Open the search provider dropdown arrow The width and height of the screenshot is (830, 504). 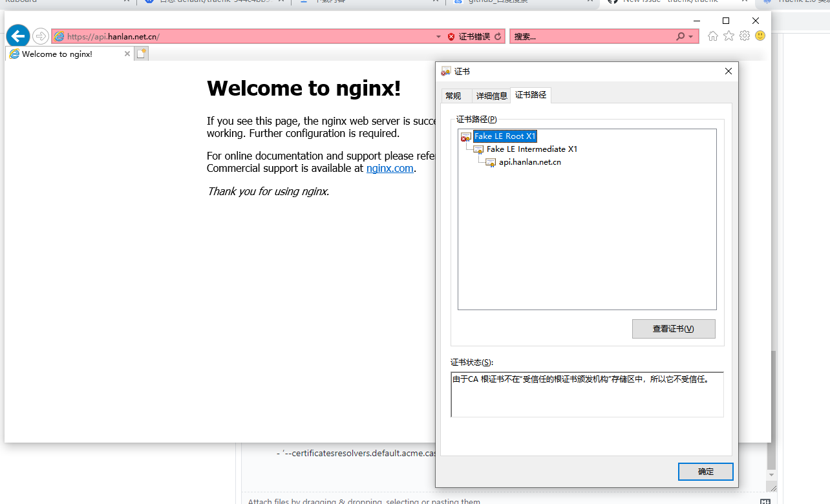tap(691, 37)
